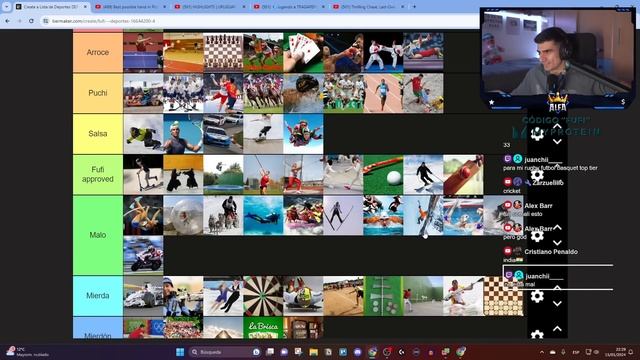
Task: Pick the chess board image in Arroce row
Action: (x=223, y=53)
